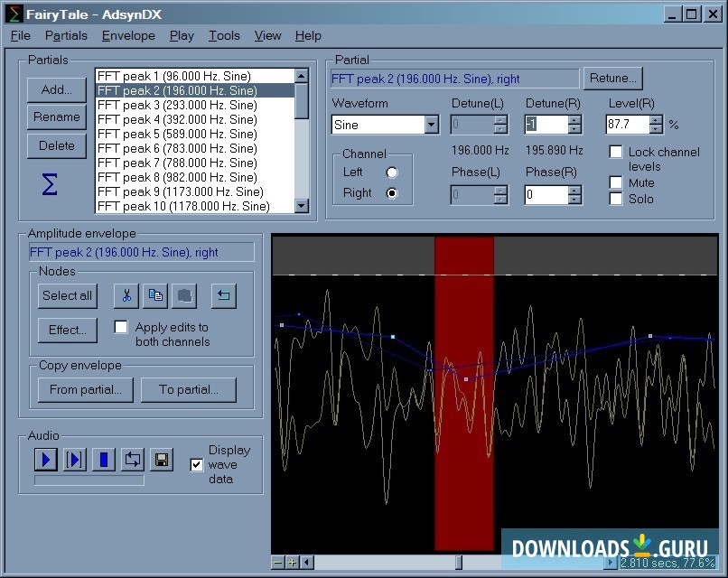This screenshot has height=578, width=728.
Task: Enable loop playback icon
Action: (x=133, y=460)
